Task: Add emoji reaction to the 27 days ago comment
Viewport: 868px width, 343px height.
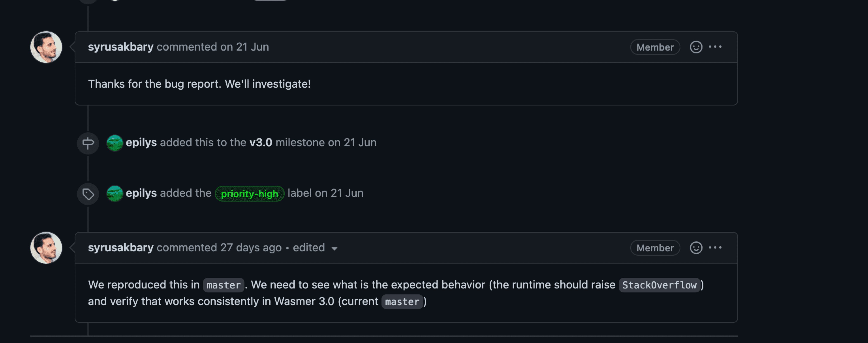Action: pyautogui.click(x=696, y=248)
